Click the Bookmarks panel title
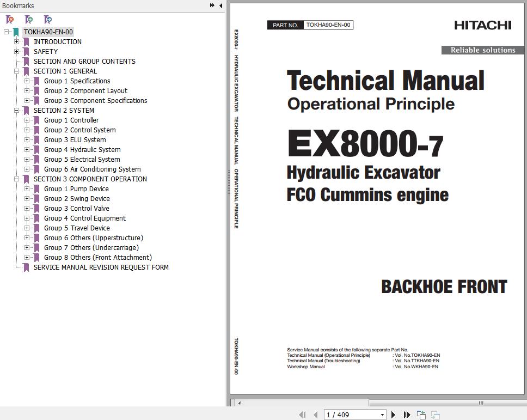This screenshot has height=420, width=527. pos(18,5)
